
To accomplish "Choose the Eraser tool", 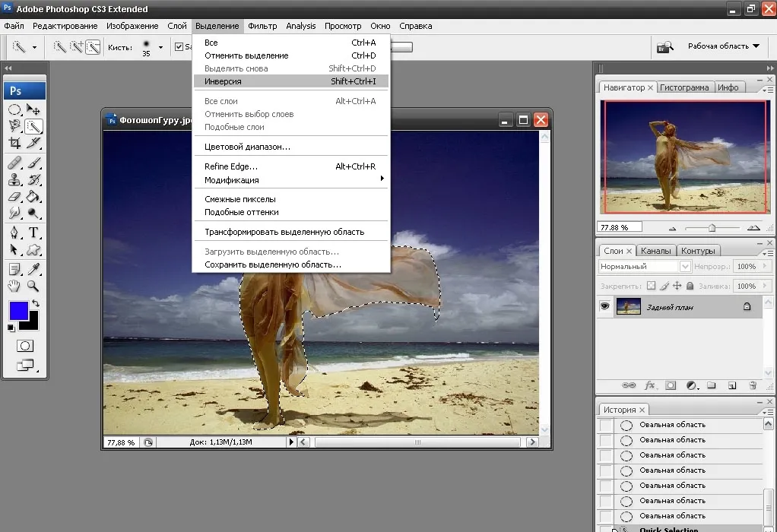I will 14,197.
